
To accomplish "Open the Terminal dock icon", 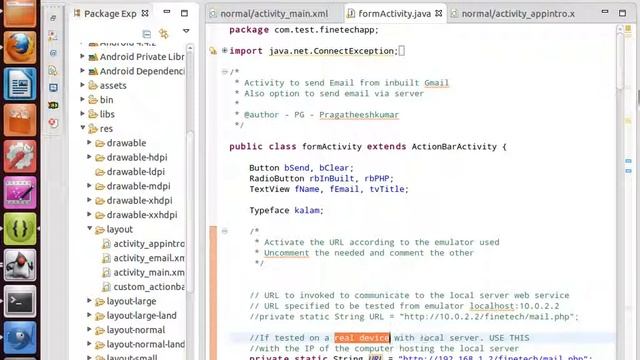I will [x=20, y=301].
